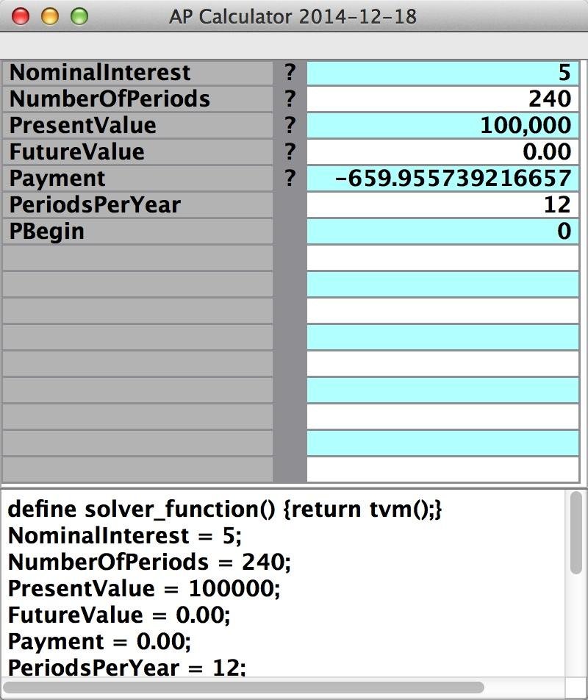Image resolution: width=588 pixels, height=700 pixels.
Task: Click the PBegin label cell
Action: pos(137,231)
